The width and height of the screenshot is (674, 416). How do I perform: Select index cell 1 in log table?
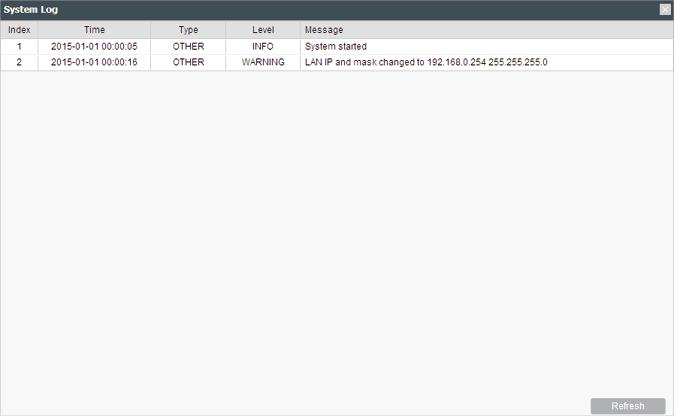(19, 46)
